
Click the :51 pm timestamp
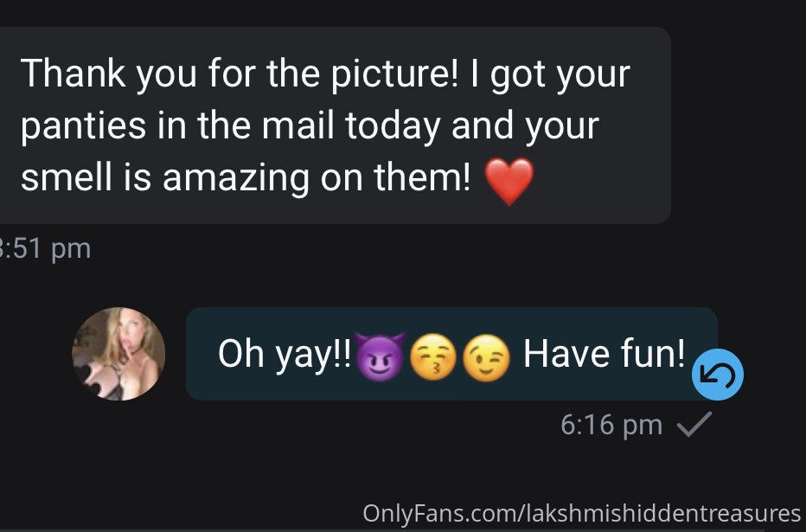(x=45, y=249)
